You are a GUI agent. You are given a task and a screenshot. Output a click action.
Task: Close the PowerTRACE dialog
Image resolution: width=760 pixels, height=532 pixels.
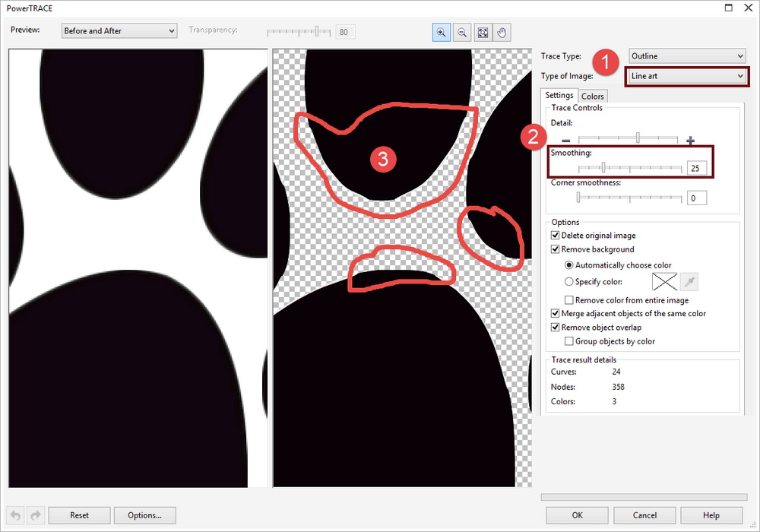click(x=749, y=8)
